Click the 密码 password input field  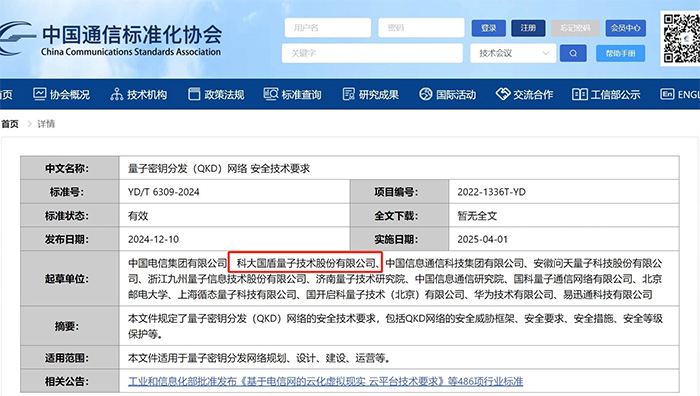(x=421, y=28)
